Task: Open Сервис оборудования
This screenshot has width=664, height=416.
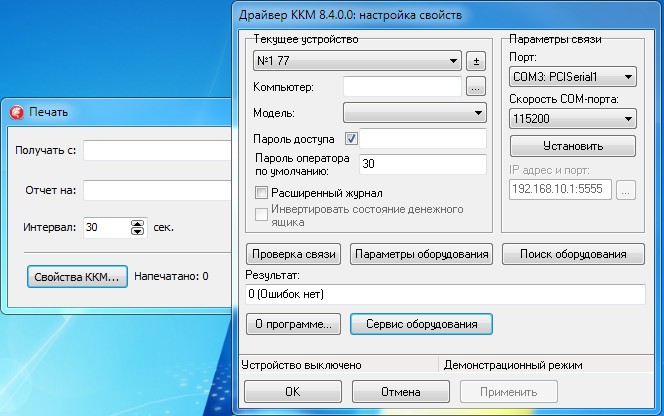Action: coord(421,324)
